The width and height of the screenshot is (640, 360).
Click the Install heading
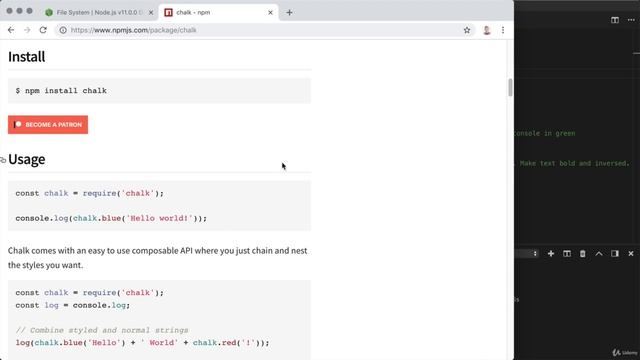coord(27,57)
